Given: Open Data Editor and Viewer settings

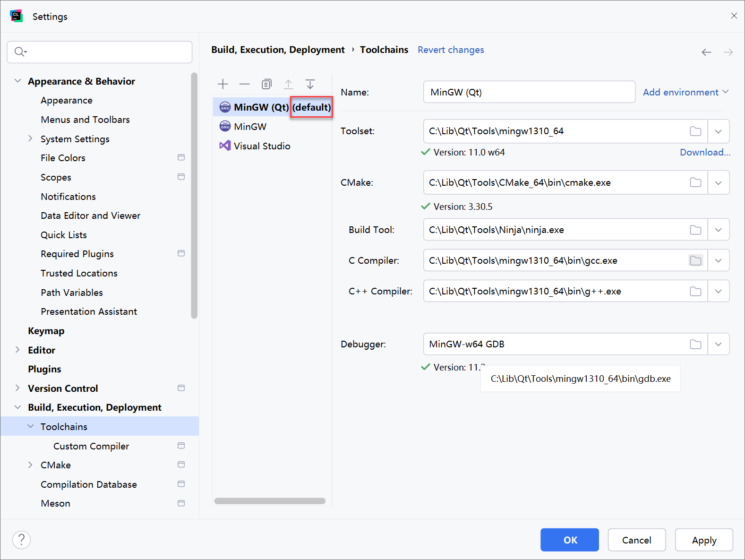Looking at the screenshot, I should [x=90, y=215].
